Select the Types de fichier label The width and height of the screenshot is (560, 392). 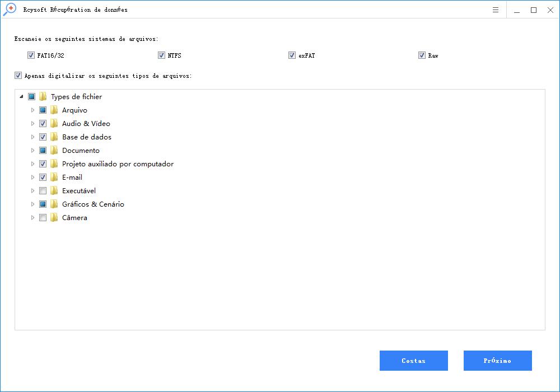click(x=76, y=97)
